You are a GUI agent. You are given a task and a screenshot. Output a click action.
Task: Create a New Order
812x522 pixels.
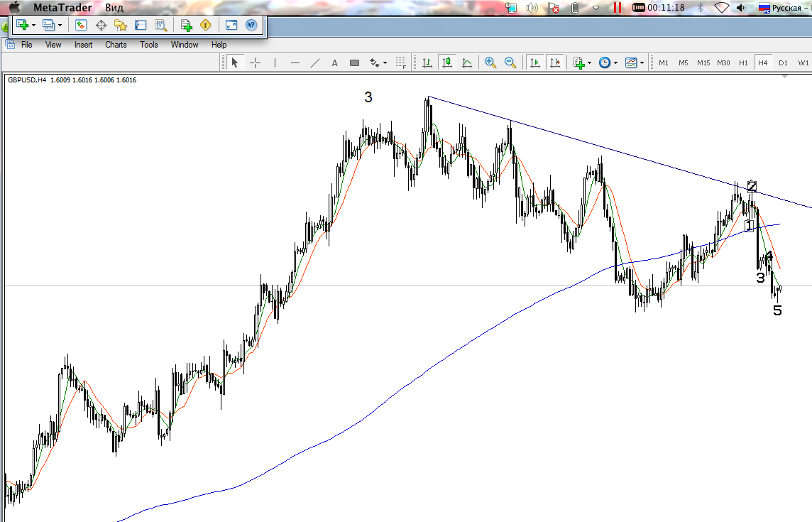click(x=187, y=25)
